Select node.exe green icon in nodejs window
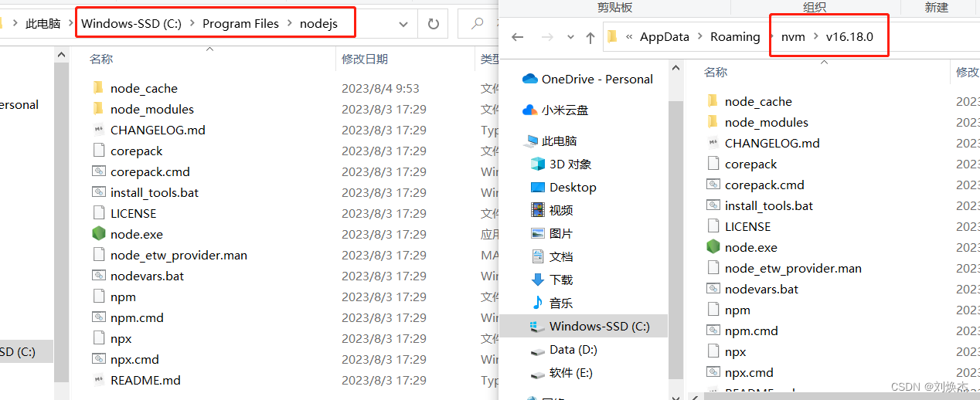Image resolution: width=980 pixels, height=400 pixels. (98, 234)
